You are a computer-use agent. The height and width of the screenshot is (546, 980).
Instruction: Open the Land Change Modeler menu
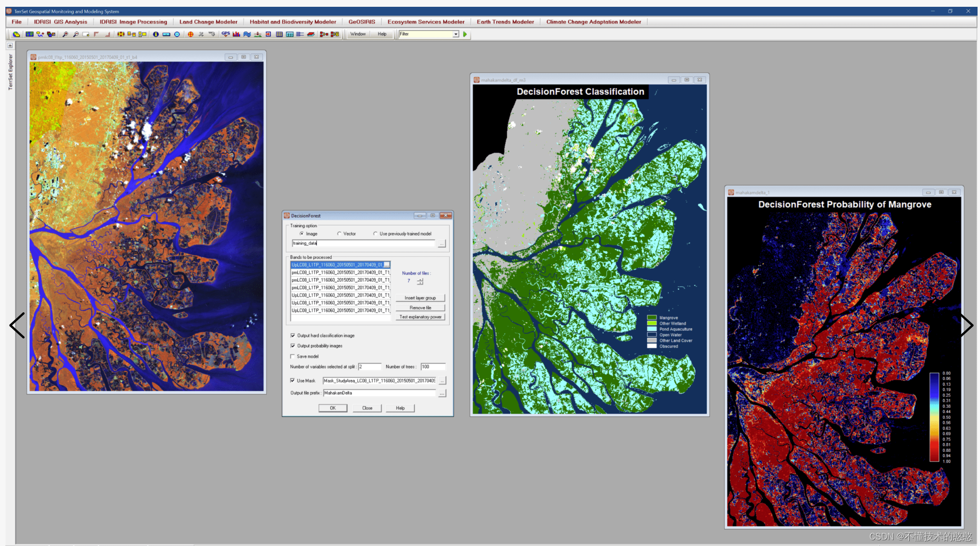[x=208, y=22]
